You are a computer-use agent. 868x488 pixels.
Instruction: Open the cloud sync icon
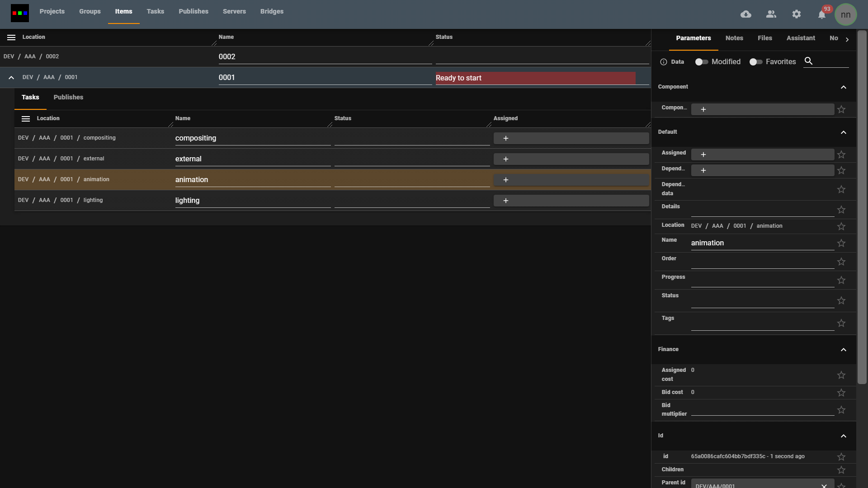click(746, 14)
